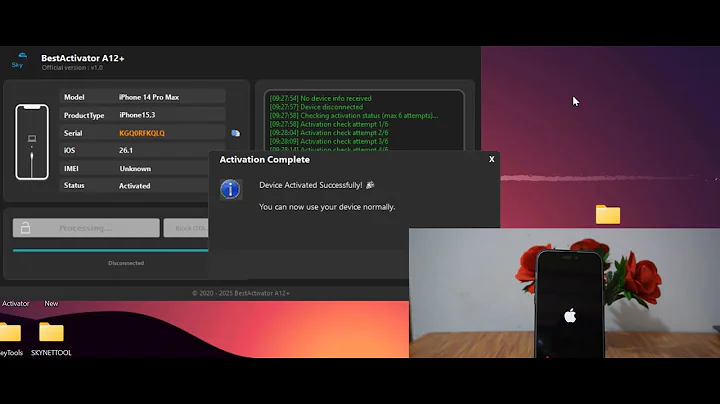Click the Processing... button
This screenshot has height=404, width=720.
click(86, 228)
